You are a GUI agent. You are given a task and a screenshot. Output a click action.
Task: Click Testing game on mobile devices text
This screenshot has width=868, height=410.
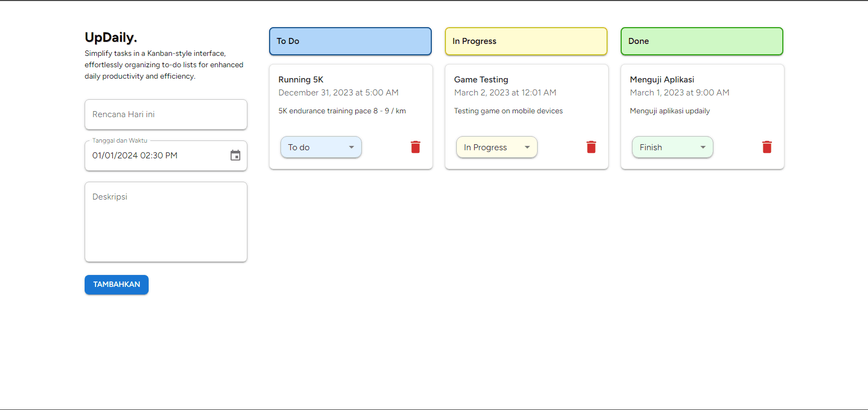[x=508, y=111]
